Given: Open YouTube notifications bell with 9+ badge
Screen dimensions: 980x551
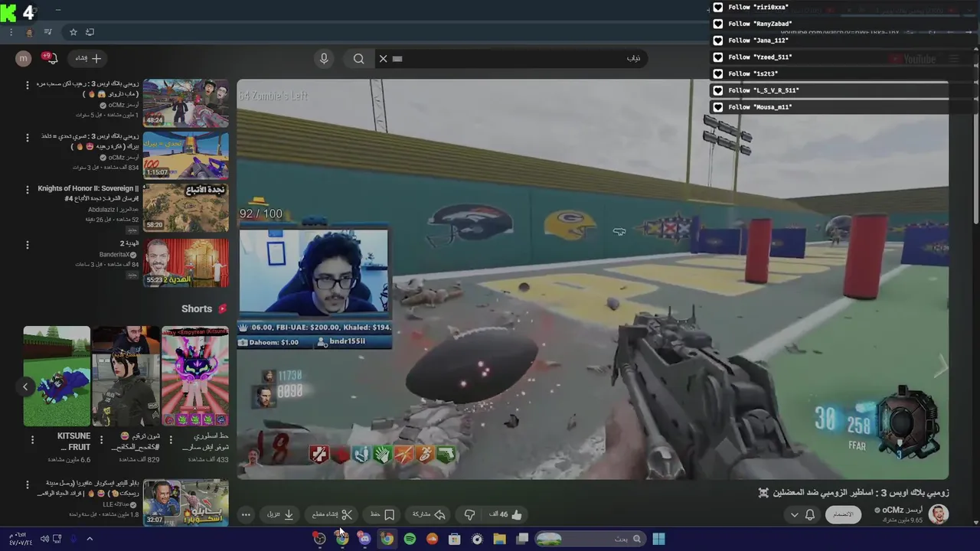Looking at the screenshot, I should tap(50, 58).
